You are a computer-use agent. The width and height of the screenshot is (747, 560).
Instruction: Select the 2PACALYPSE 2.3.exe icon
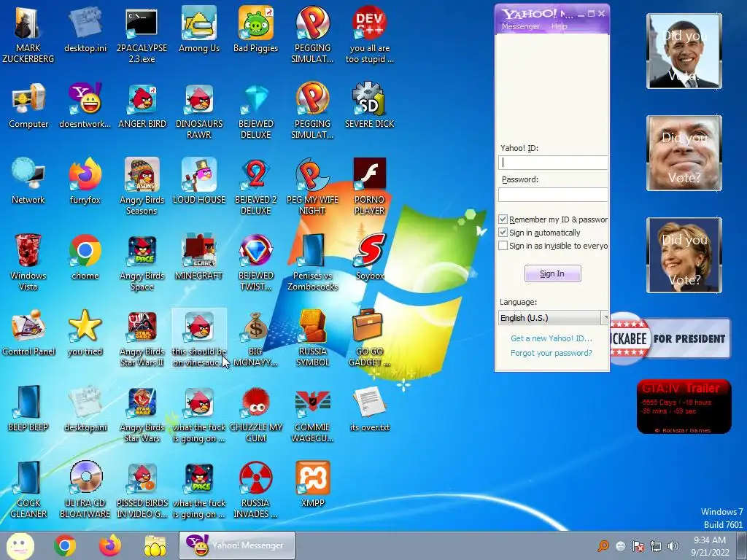point(142,35)
